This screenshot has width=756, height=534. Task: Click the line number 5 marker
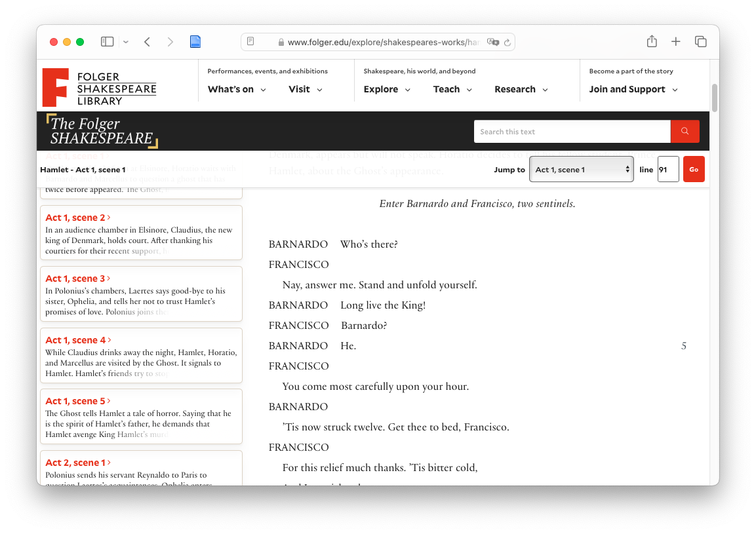click(x=684, y=345)
